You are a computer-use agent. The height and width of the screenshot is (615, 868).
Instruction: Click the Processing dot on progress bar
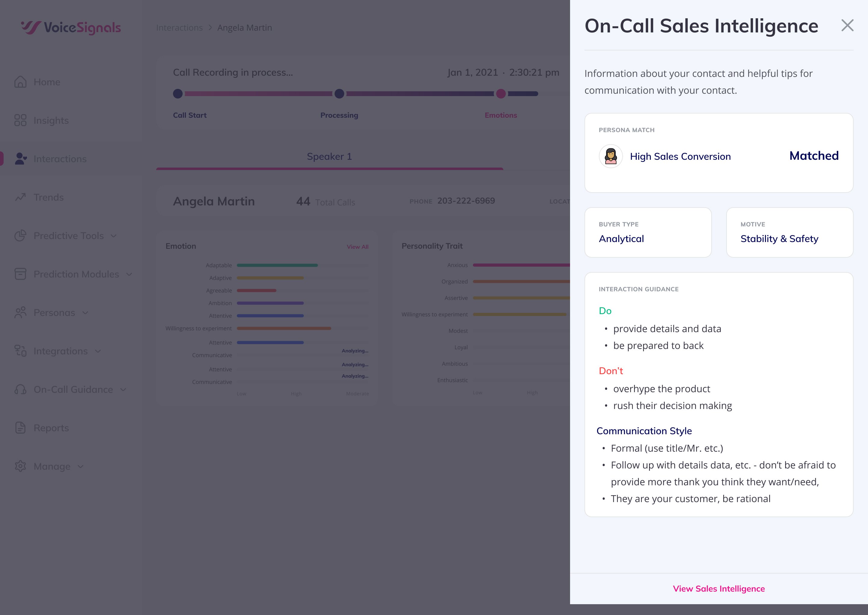[339, 94]
